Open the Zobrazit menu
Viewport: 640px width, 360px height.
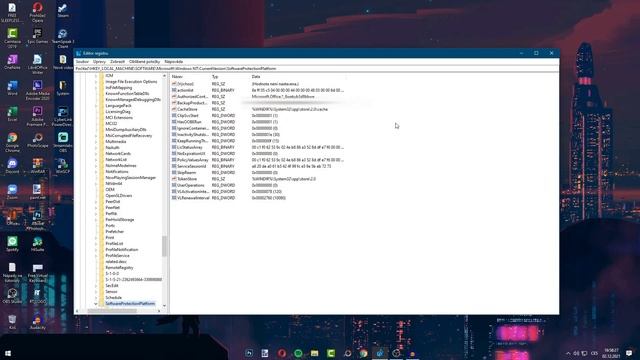point(118,62)
